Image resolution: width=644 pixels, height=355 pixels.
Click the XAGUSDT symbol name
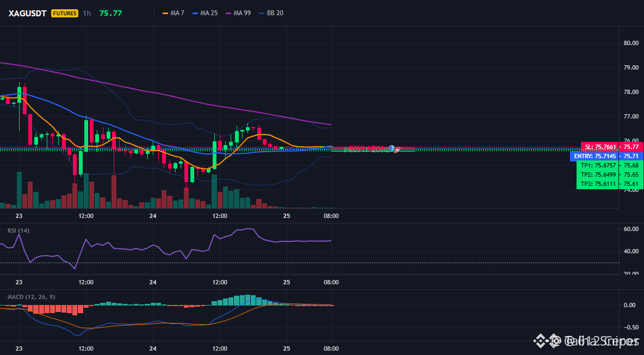29,13
